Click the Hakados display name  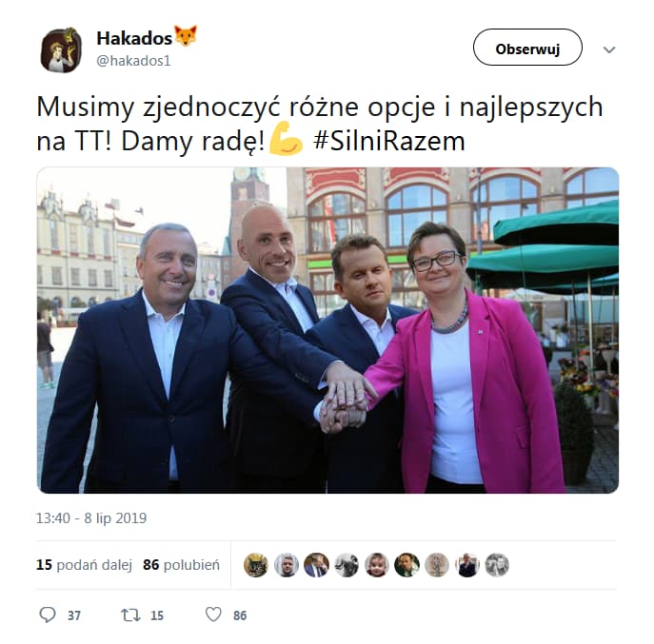[134, 38]
